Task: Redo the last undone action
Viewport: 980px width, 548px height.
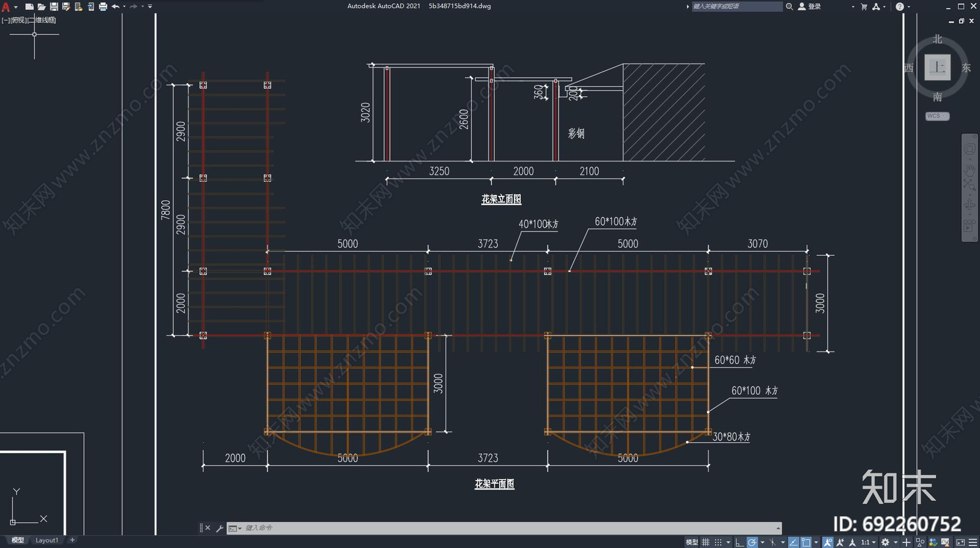Action: pos(134,7)
